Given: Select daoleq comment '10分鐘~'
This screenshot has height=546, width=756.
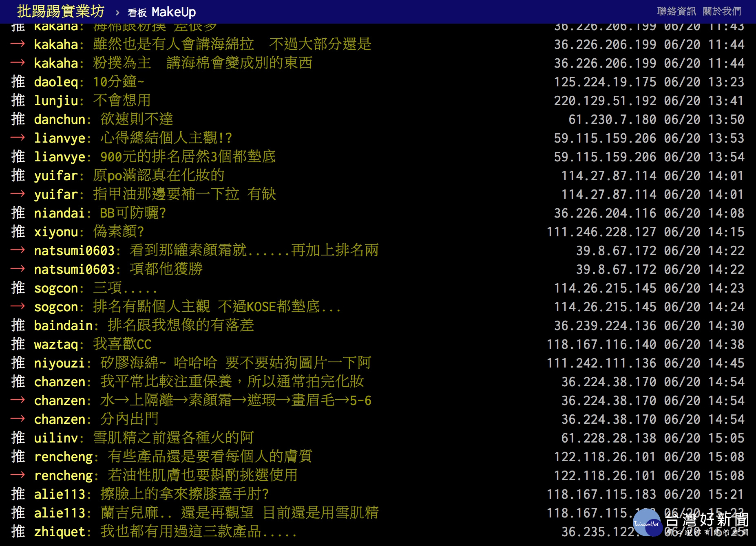Looking at the screenshot, I should pos(118,82).
